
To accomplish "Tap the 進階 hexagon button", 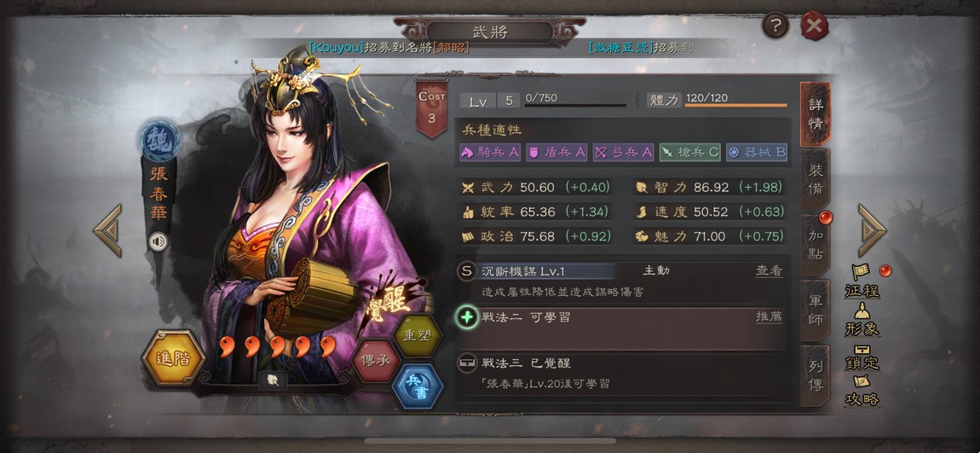I will click(x=172, y=358).
